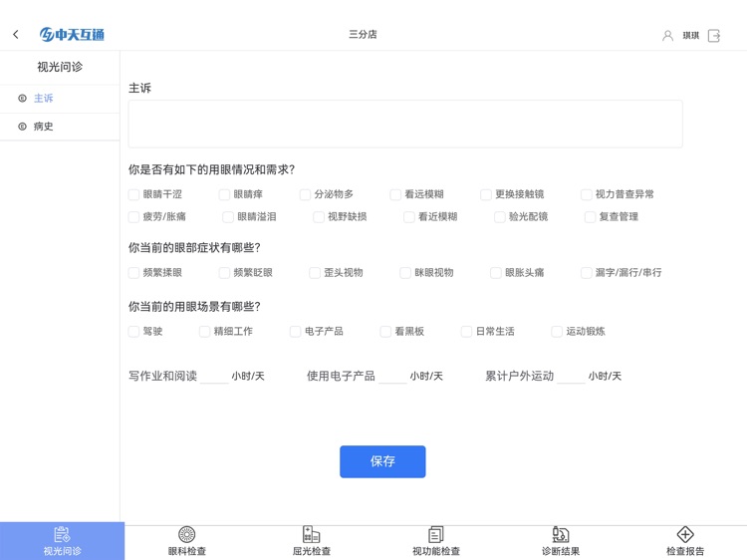Tick the 驾驶 scenario checkbox
The width and height of the screenshot is (747, 560).
133,331
